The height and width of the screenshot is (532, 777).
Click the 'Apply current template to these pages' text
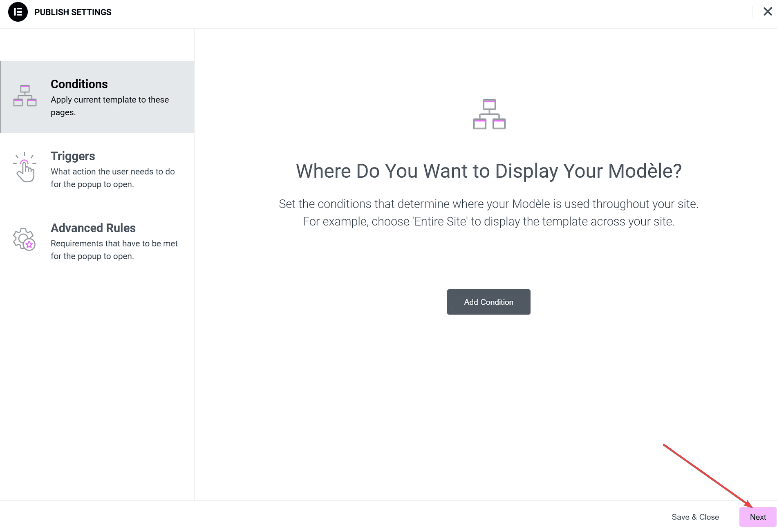(110, 106)
